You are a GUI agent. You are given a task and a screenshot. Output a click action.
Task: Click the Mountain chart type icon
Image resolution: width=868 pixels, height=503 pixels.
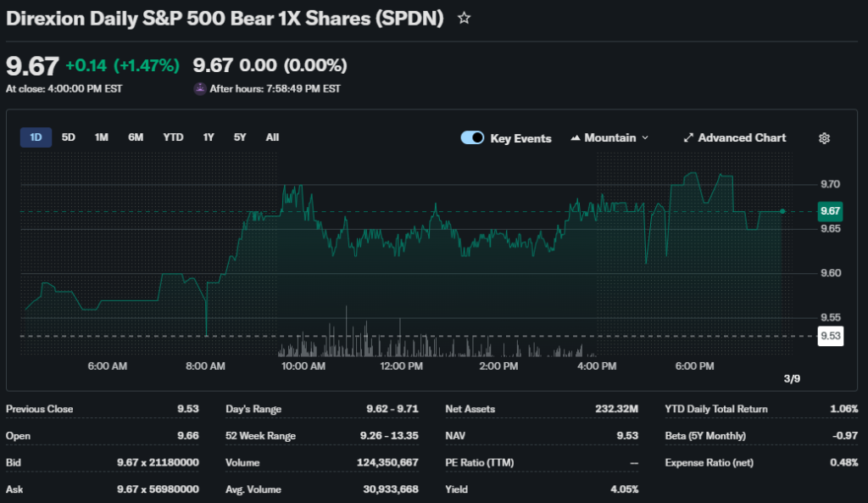[x=576, y=138]
